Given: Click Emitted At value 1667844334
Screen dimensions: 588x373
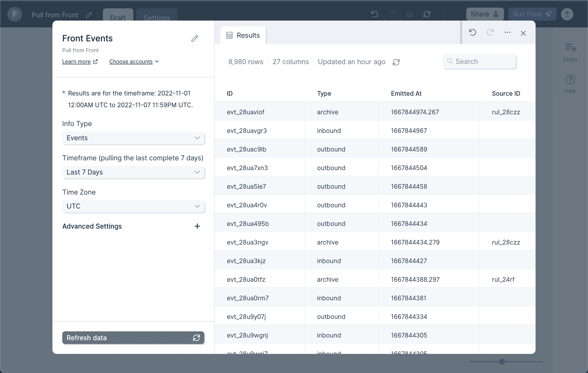Looking at the screenshot, I should pyautogui.click(x=409, y=317).
